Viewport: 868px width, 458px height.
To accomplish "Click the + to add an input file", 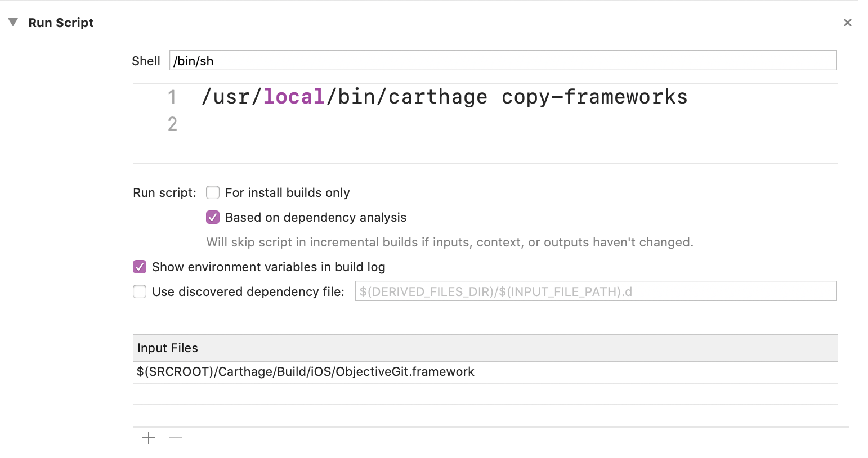I will coord(149,437).
